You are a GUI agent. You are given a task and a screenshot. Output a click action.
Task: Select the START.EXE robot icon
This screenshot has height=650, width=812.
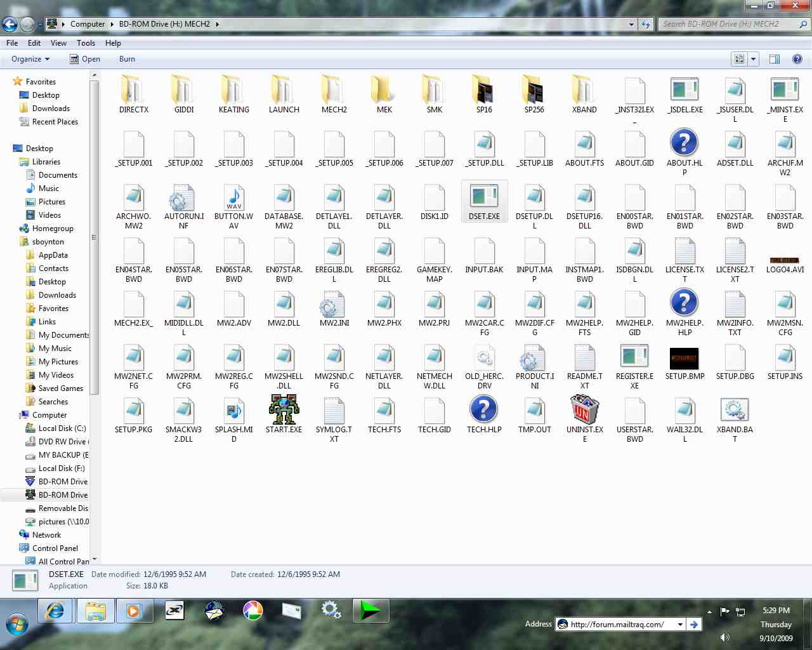click(284, 409)
